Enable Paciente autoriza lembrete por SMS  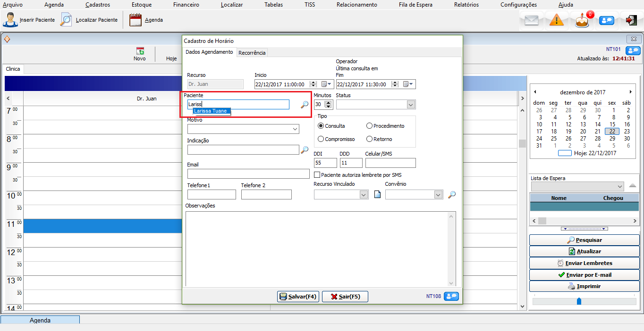point(317,175)
